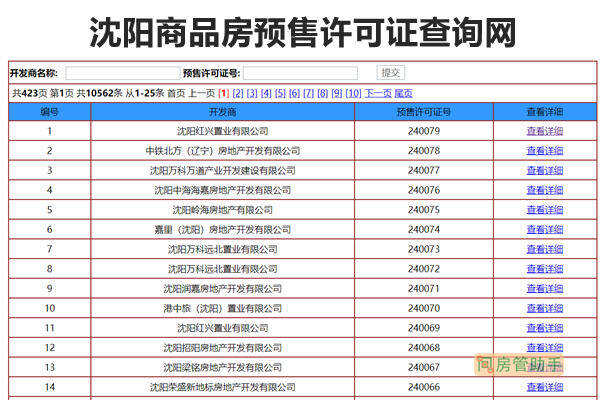Go to page [8] in pagination
This screenshot has width=600, height=400.
(323, 93)
